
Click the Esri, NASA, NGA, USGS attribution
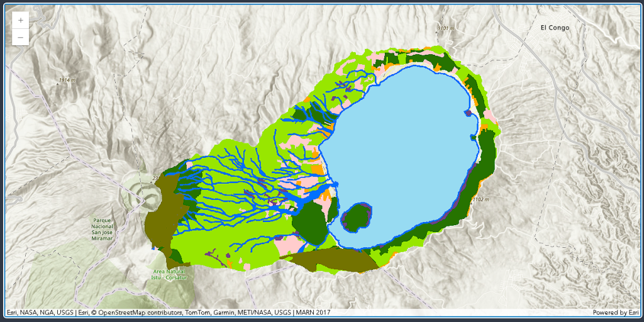39,313
